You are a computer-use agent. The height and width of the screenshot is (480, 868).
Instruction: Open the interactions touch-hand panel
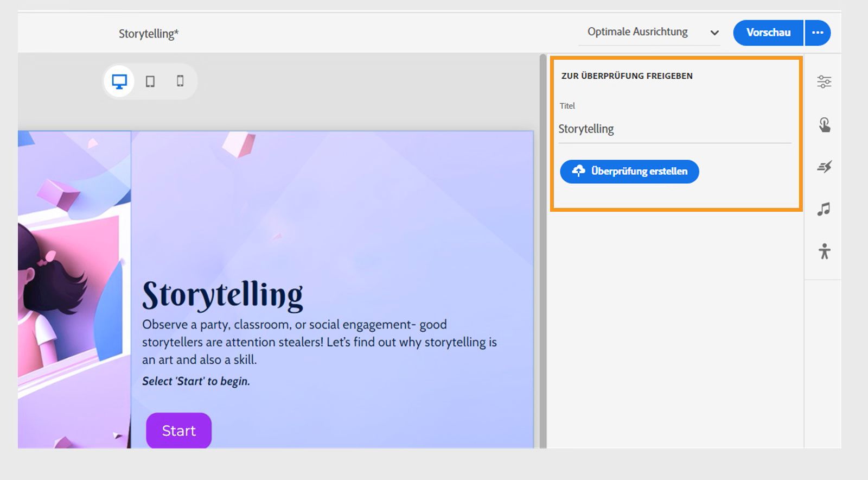coord(824,125)
